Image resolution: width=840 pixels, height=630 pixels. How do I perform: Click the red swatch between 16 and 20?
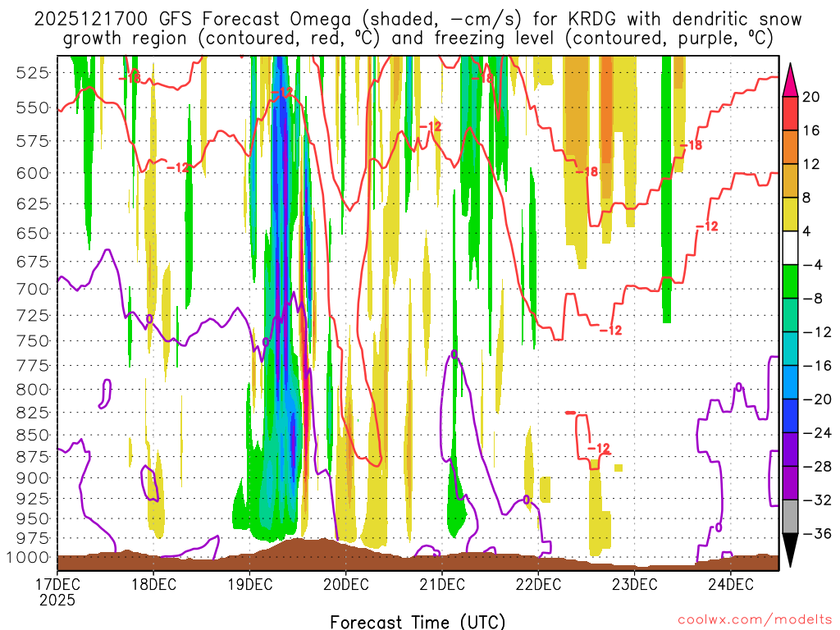pyautogui.click(x=791, y=113)
